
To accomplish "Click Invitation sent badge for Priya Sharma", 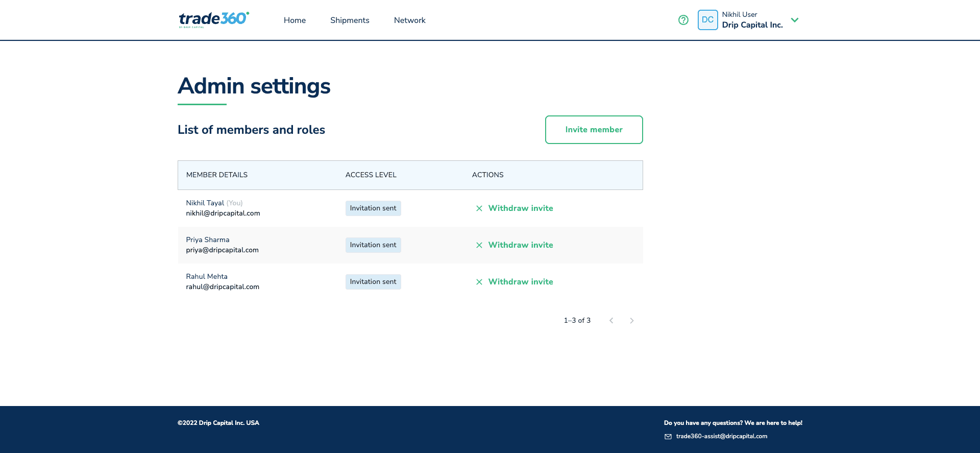I will pos(373,245).
